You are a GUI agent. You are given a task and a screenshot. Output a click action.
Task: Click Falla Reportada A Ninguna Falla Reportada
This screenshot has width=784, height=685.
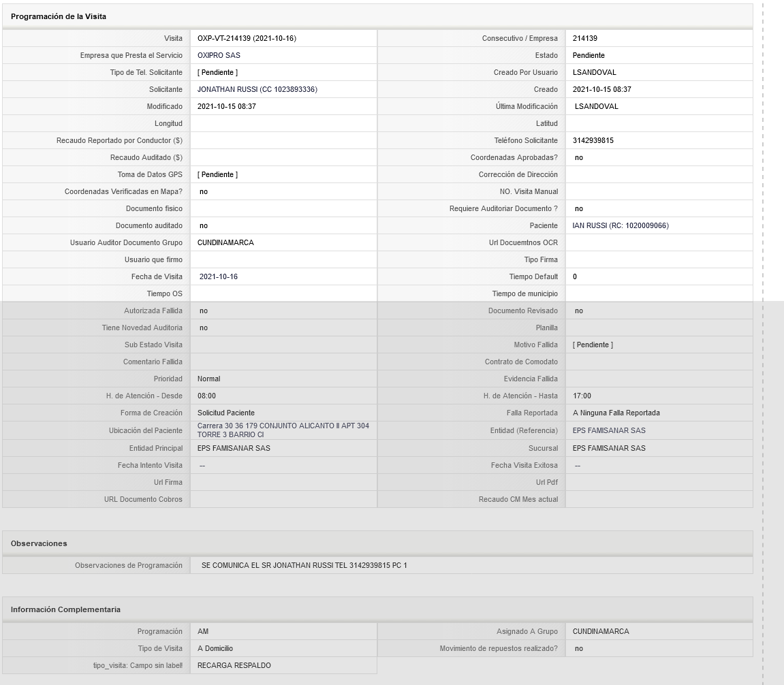coord(616,413)
